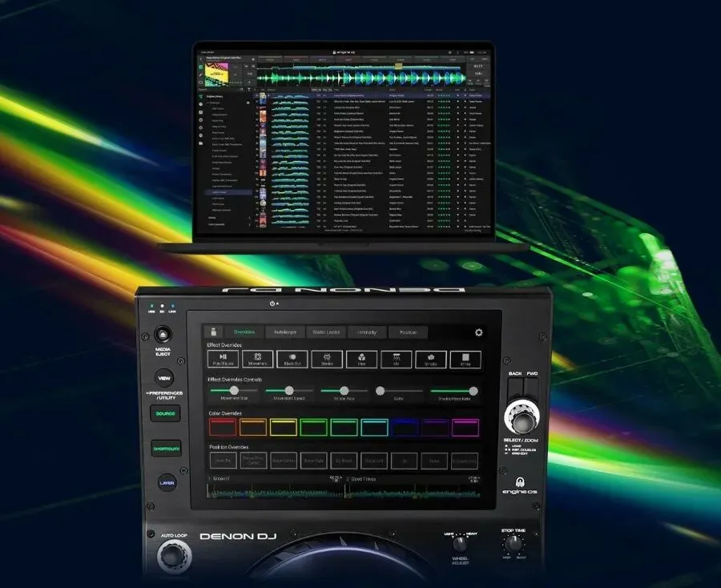Screen dimensions: 721x588
Task: Select the Stage Right position override
Action: [313, 461]
